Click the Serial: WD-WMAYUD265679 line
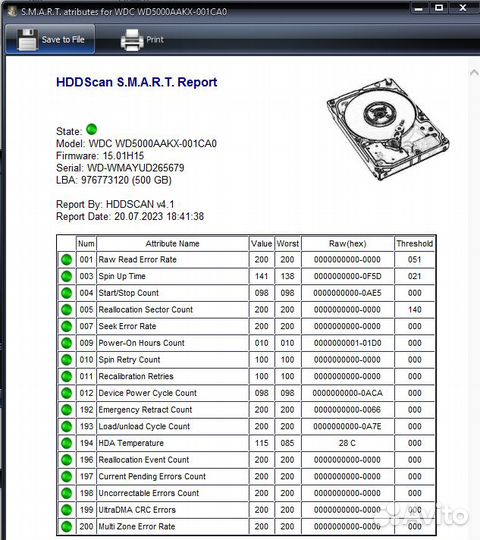 [120, 168]
